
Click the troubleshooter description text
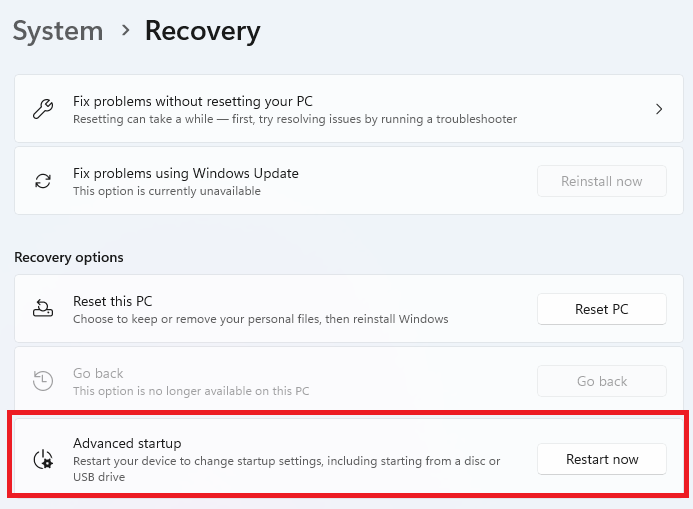point(295,119)
